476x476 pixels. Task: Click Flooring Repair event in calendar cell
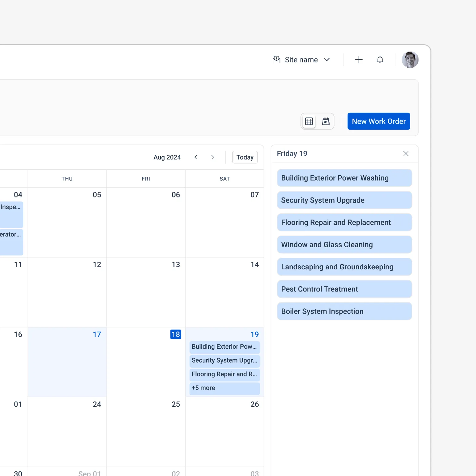click(224, 374)
